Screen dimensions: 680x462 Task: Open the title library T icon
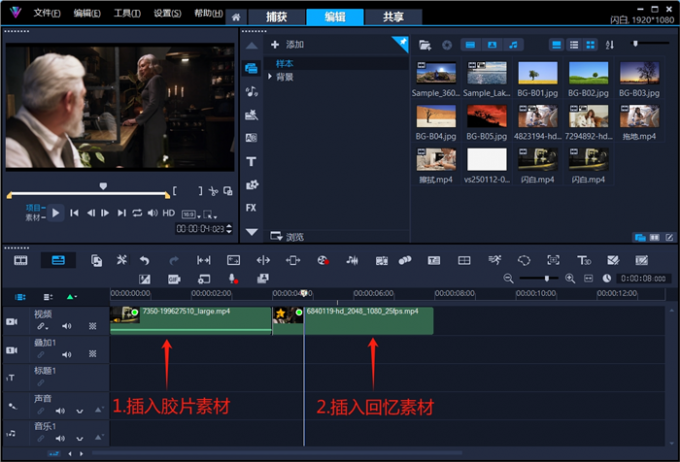pyautogui.click(x=251, y=162)
